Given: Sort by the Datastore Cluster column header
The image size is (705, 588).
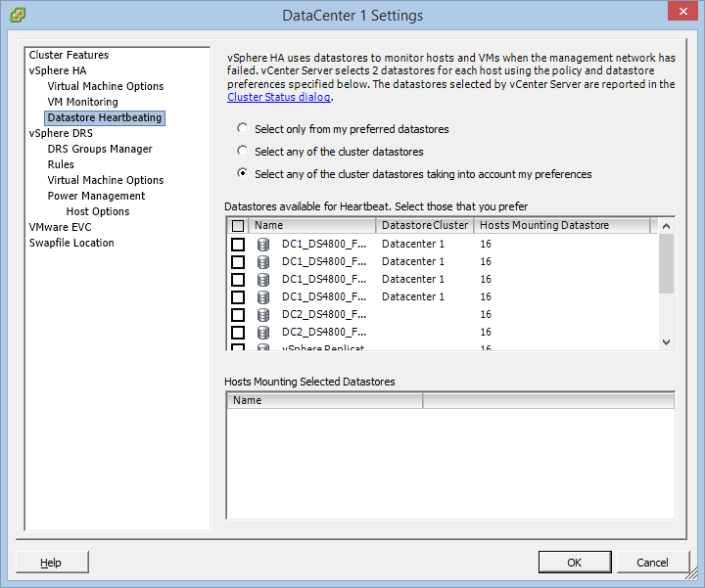Looking at the screenshot, I should click(425, 225).
